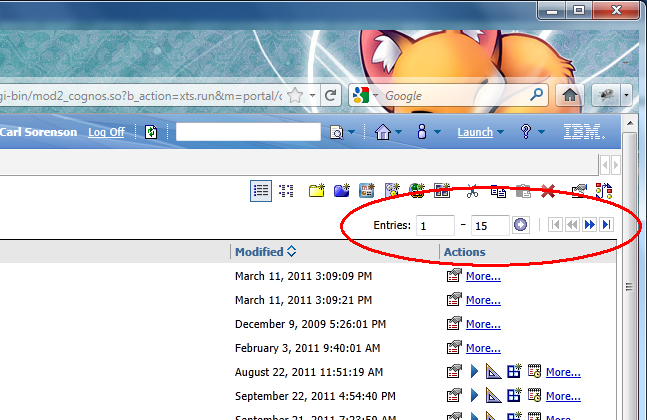Click the My Area person icon

422,132
